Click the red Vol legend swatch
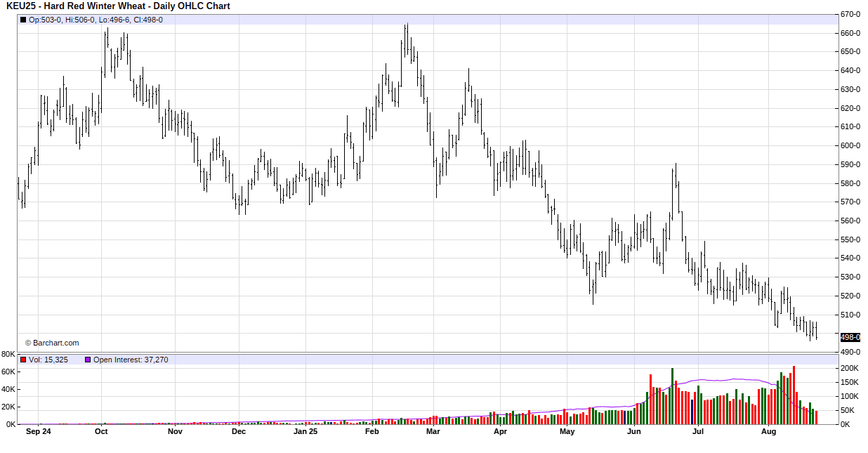Viewport: 868px width, 453px height. pos(23,360)
